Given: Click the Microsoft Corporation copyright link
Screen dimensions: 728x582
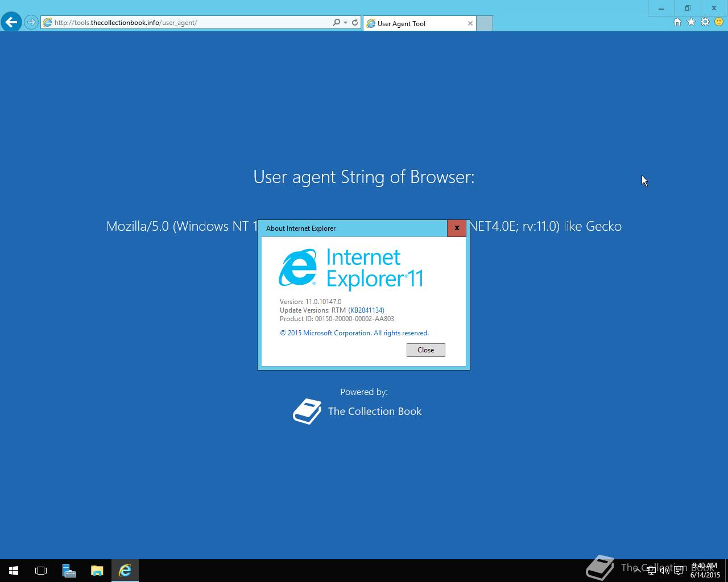Looking at the screenshot, I should click(x=354, y=333).
